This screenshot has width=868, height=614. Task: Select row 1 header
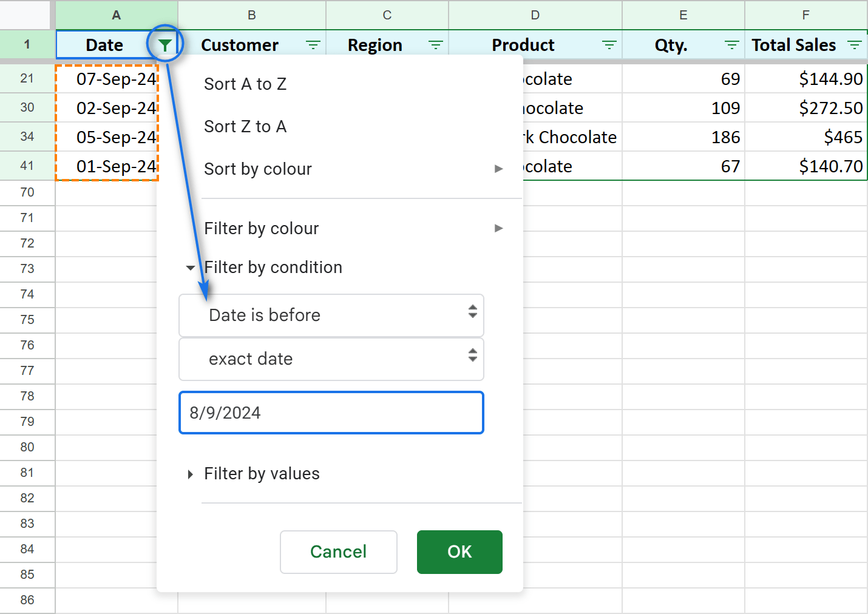tap(27, 44)
